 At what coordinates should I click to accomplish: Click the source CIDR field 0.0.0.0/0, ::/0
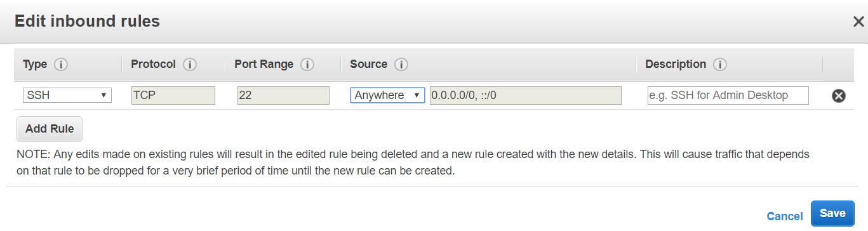click(x=526, y=95)
